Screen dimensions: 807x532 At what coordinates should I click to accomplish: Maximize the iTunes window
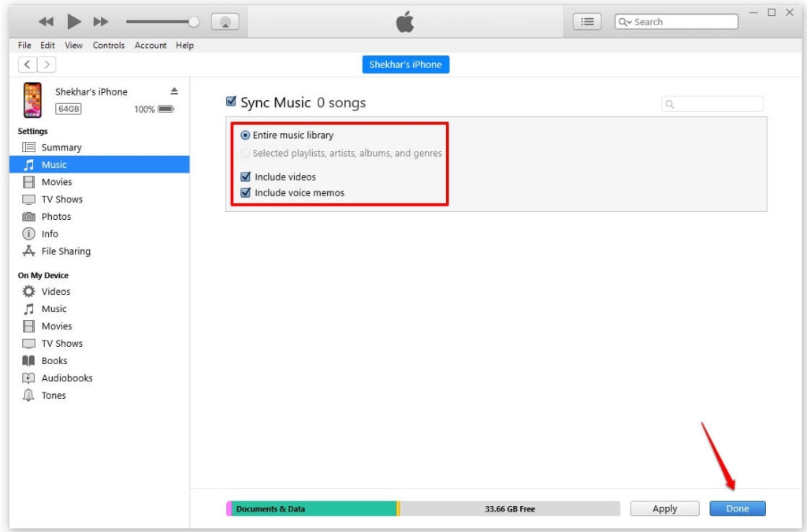tap(772, 13)
